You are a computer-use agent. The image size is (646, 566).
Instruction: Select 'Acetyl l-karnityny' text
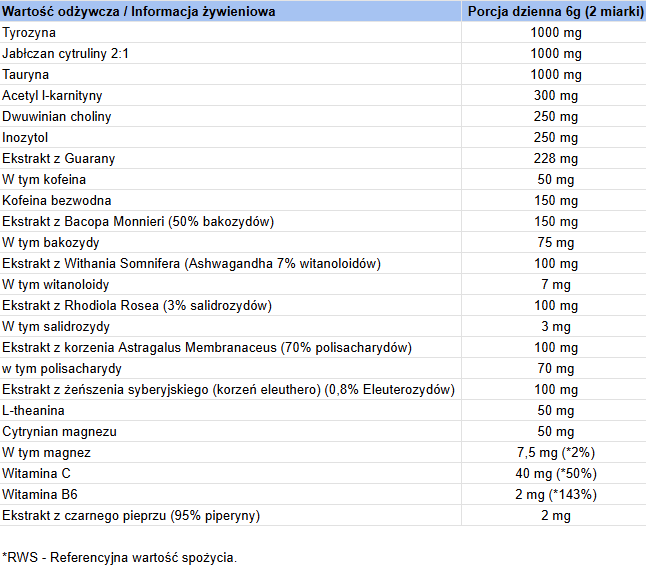click(52, 96)
